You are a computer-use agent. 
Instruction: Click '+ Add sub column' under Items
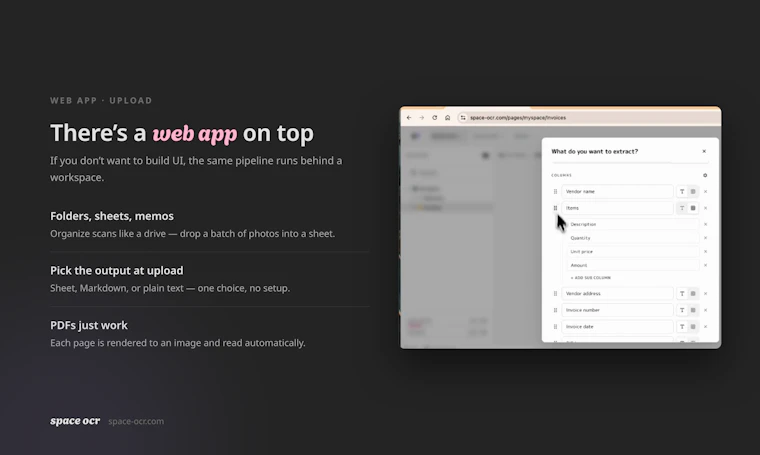coord(590,278)
